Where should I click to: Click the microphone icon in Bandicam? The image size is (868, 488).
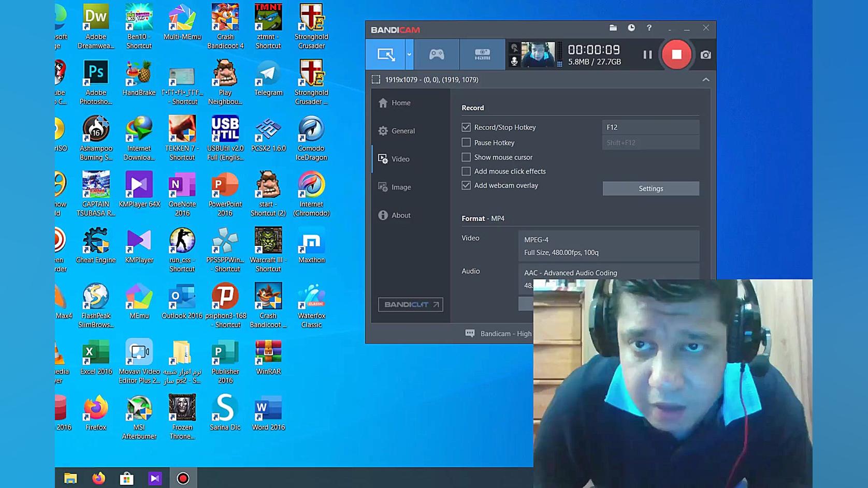(x=514, y=61)
